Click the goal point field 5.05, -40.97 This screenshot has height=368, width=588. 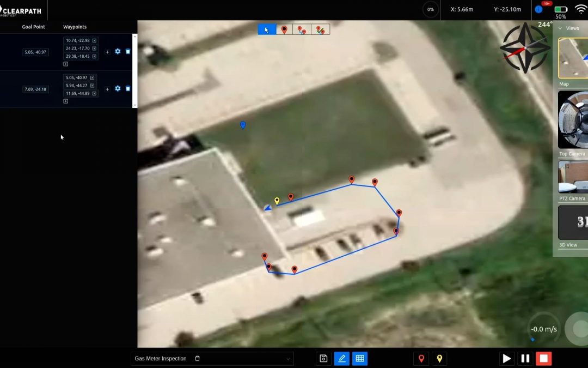(x=35, y=52)
